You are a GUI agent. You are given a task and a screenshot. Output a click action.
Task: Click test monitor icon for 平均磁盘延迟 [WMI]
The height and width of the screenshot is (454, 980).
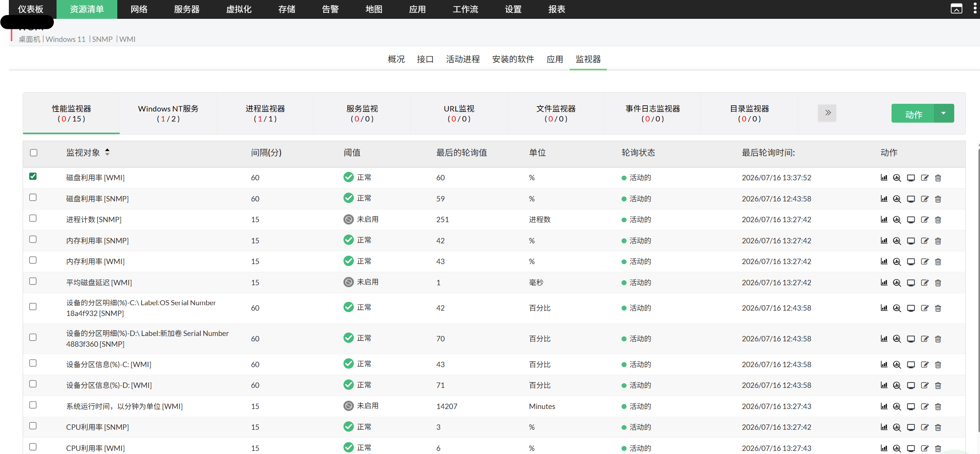pos(897,283)
